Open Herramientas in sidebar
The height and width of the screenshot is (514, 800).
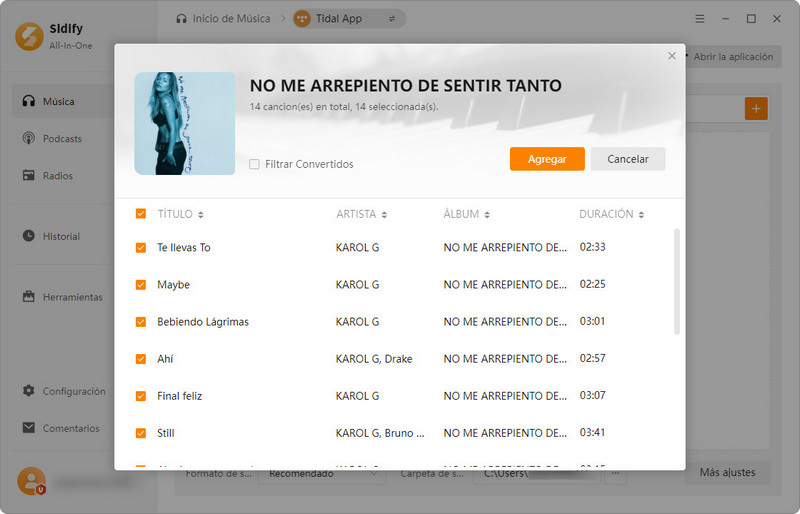point(63,297)
